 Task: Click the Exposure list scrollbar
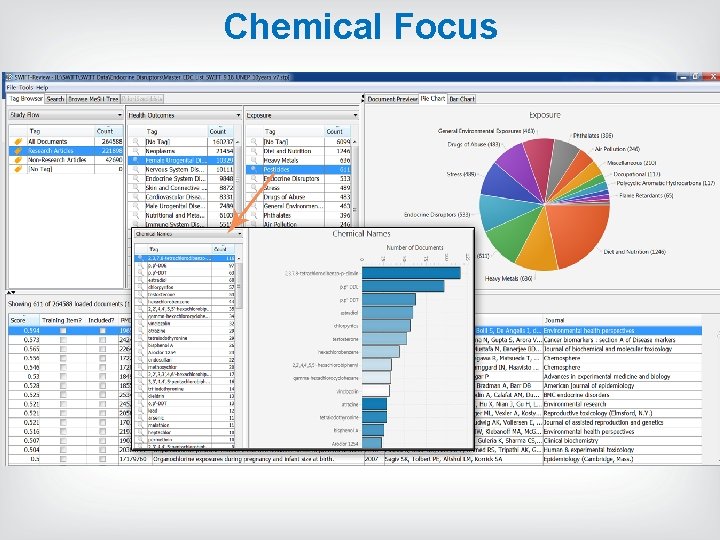[354, 184]
